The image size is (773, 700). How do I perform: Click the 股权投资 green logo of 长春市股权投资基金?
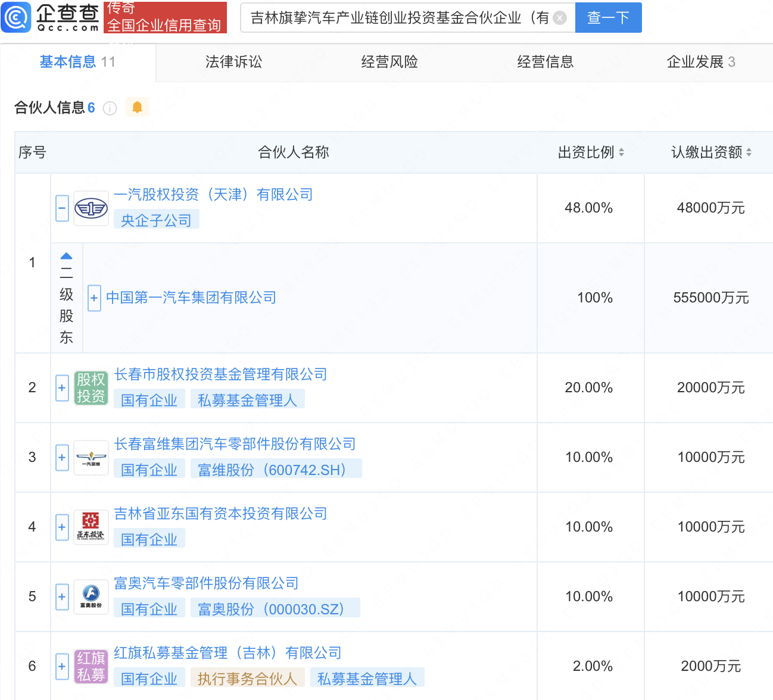coord(91,388)
